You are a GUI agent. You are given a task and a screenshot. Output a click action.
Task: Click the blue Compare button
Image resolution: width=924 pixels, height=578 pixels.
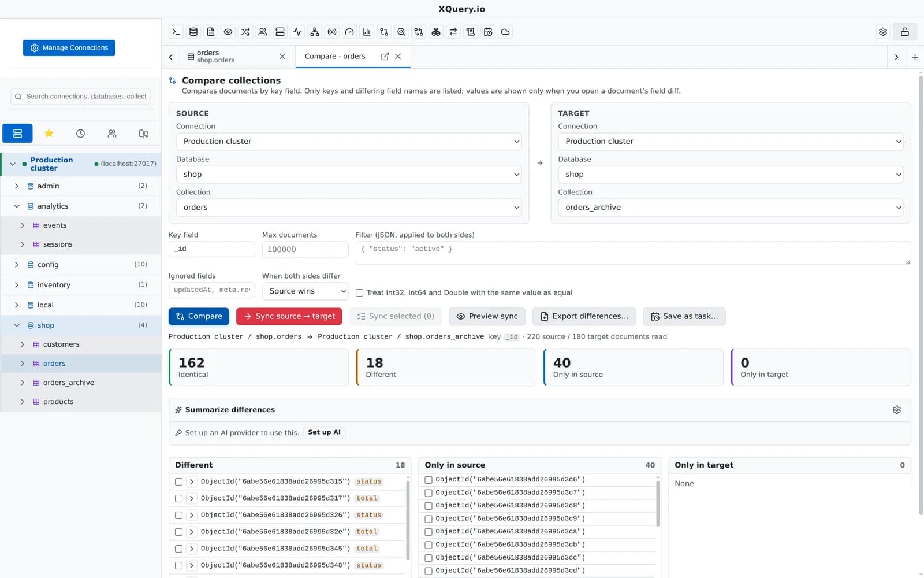pyautogui.click(x=199, y=316)
